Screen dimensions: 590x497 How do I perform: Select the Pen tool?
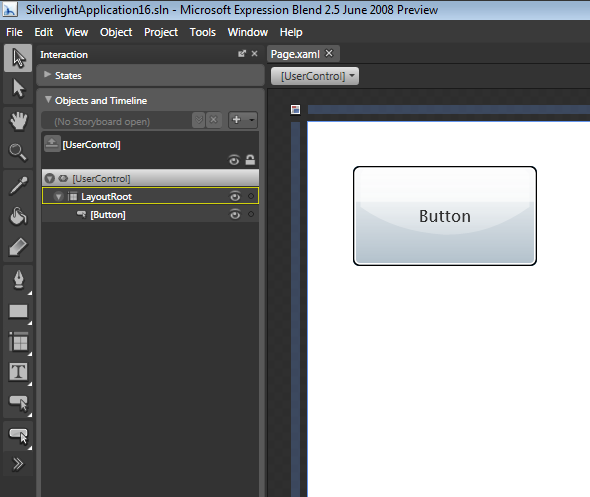tap(18, 280)
